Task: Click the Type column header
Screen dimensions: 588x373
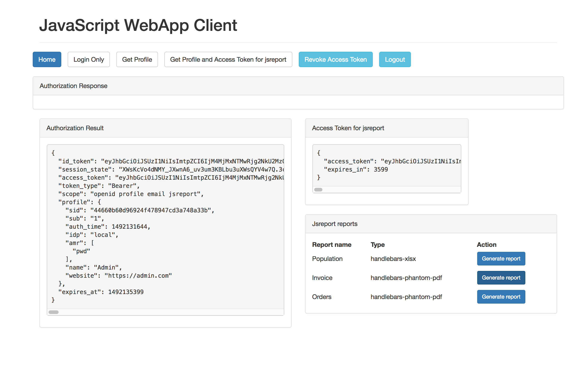Action: [378, 245]
